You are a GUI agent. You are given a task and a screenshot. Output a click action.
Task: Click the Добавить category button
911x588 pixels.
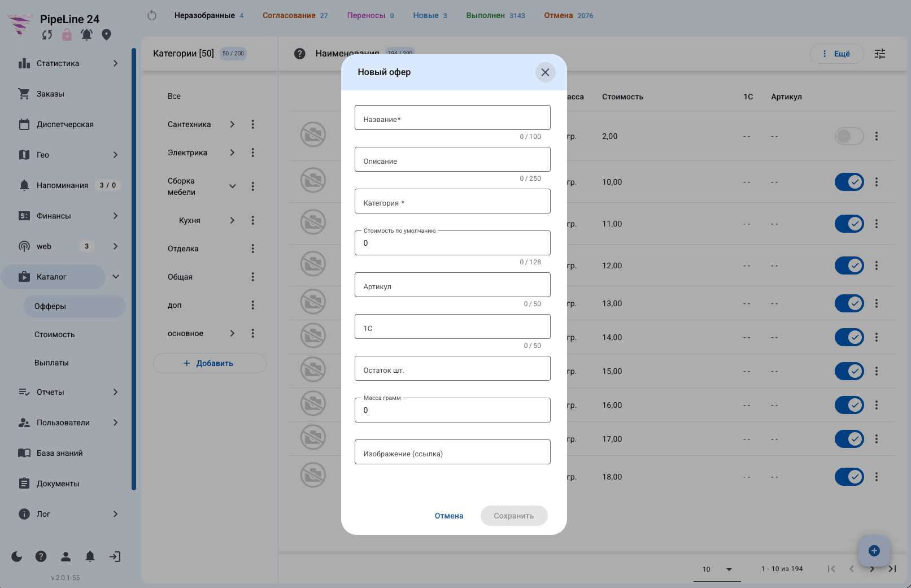210,363
